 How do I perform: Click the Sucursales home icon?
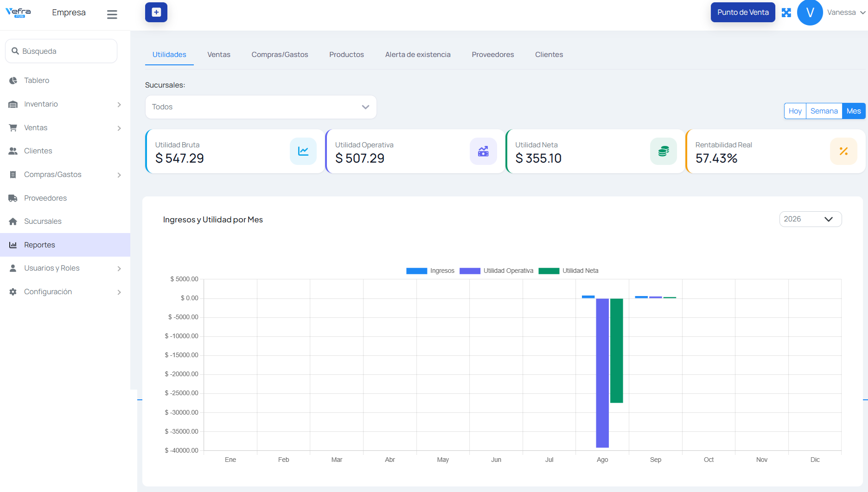coord(13,221)
